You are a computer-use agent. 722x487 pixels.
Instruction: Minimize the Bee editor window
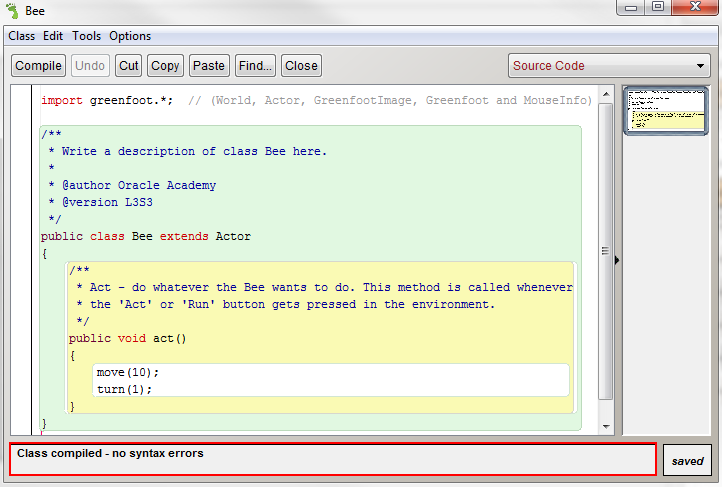pos(631,7)
